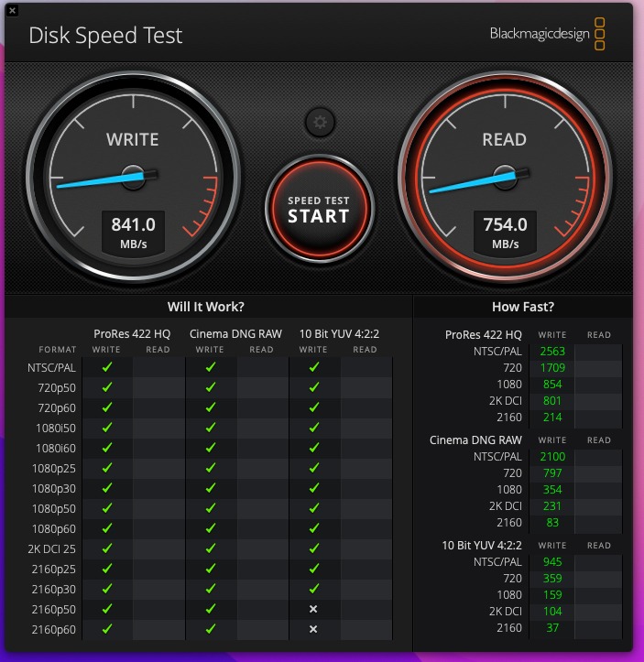Click 10 Bit YUV write checkmark for 1080p25
The width and height of the screenshot is (644, 662).
pyautogui.click(x=314, y=468)
